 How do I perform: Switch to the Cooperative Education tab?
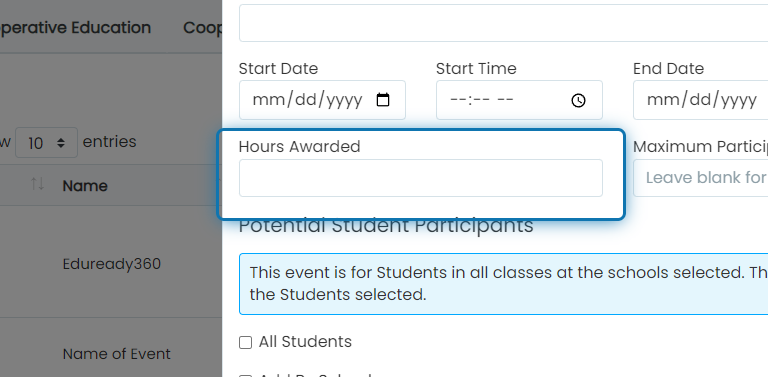[x=75, y=27]
